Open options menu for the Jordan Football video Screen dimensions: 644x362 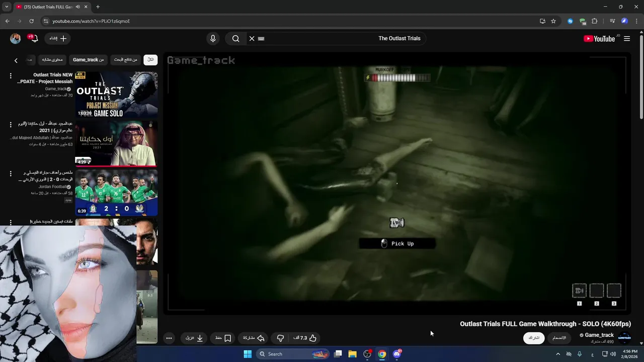pyautogui.click(x=11, y=173)
